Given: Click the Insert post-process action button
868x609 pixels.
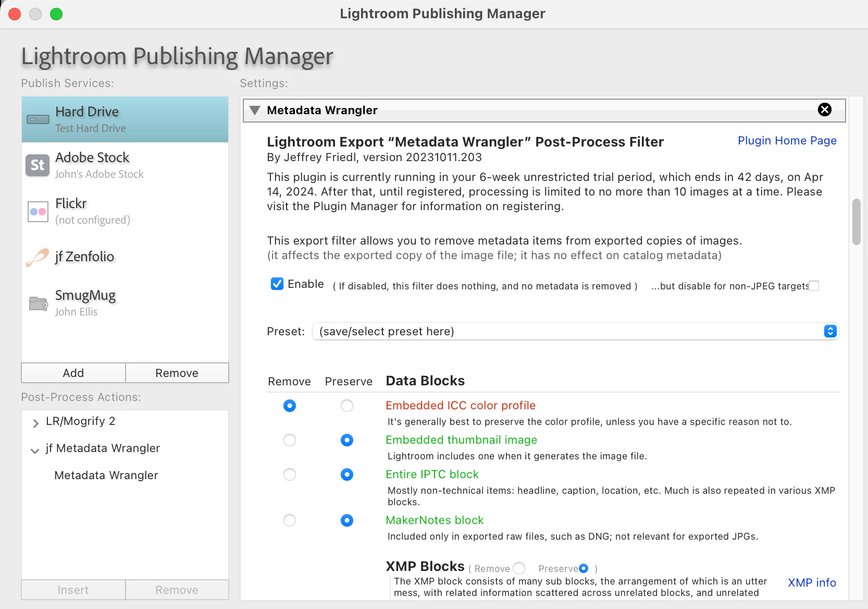Looking at the screenshot, I should (73, 590).
